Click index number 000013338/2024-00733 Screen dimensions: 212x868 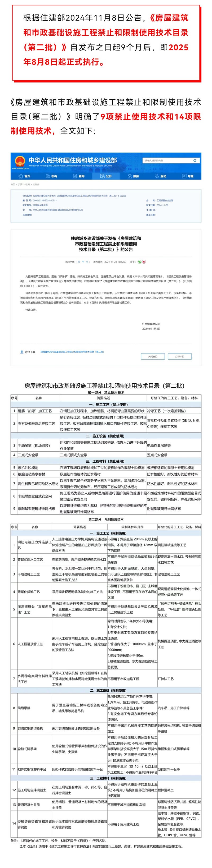45,200
